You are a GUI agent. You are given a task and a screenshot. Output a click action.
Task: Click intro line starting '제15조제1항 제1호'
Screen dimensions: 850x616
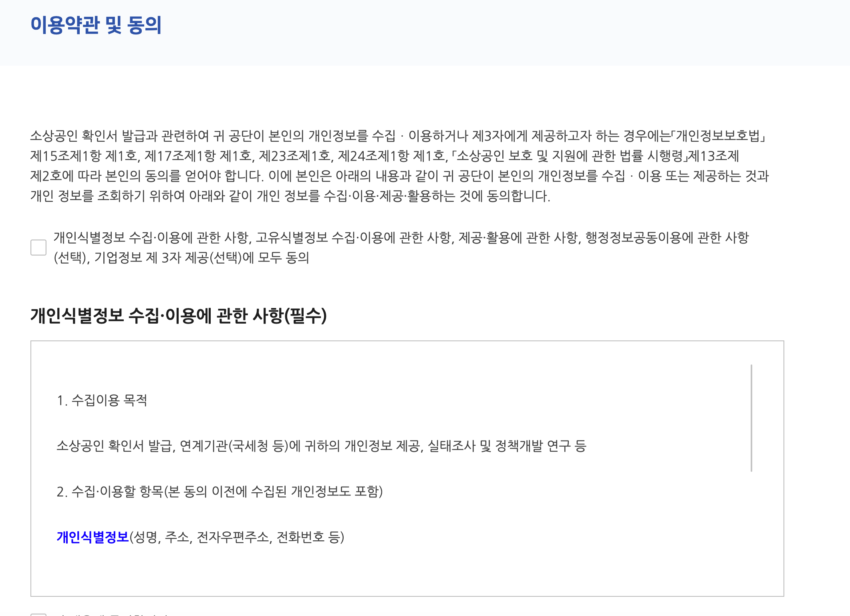tap(385, 156)
